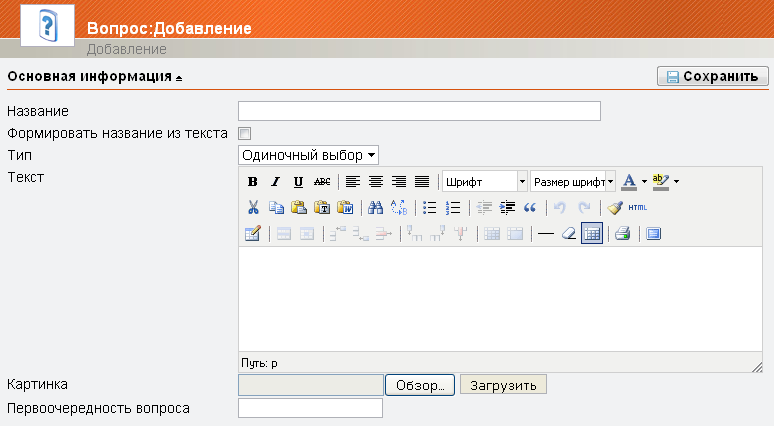Remove formatting with eraser icon
This screenshot has width=774, height=426.
coord(569,233)
